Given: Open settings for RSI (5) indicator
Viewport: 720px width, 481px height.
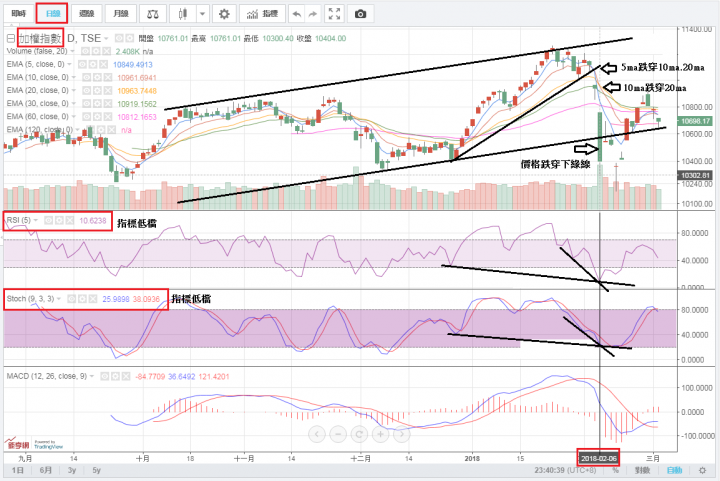Looking at the screenshot, I should (x=59, y=221).
